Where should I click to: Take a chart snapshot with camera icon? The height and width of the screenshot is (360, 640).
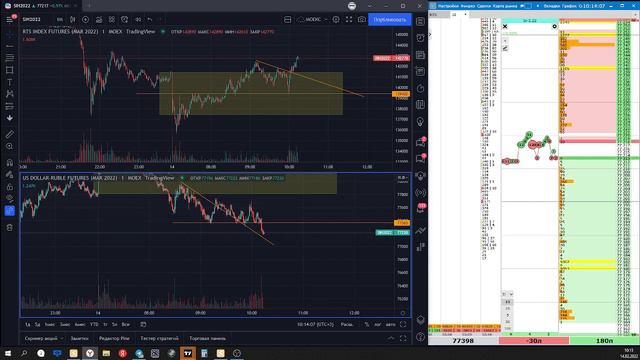[362, 19]
